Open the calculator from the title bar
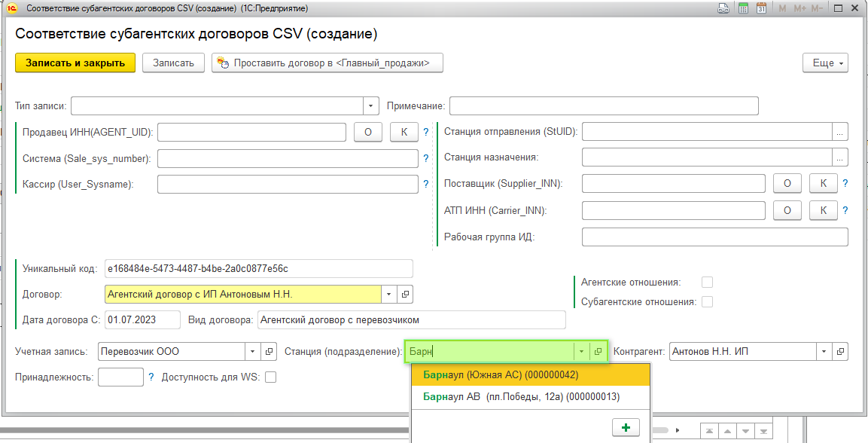Viewport: 868px width, 443px height. 743,8
